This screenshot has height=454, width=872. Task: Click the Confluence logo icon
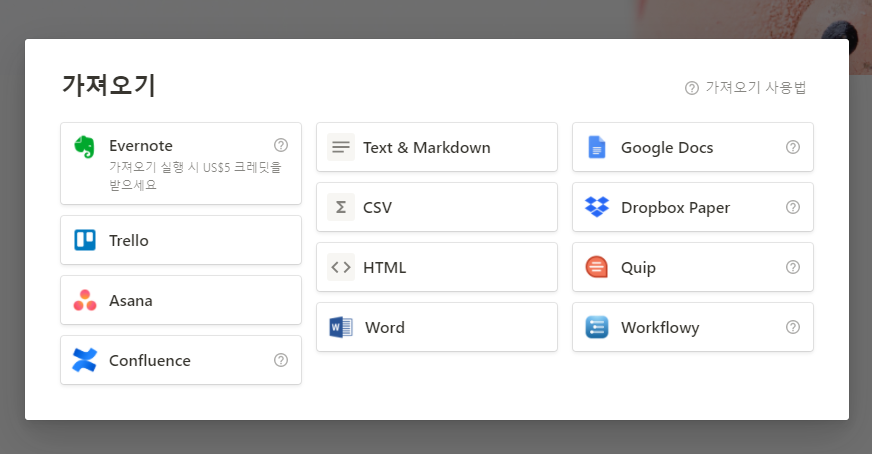(x=85, y=360)
